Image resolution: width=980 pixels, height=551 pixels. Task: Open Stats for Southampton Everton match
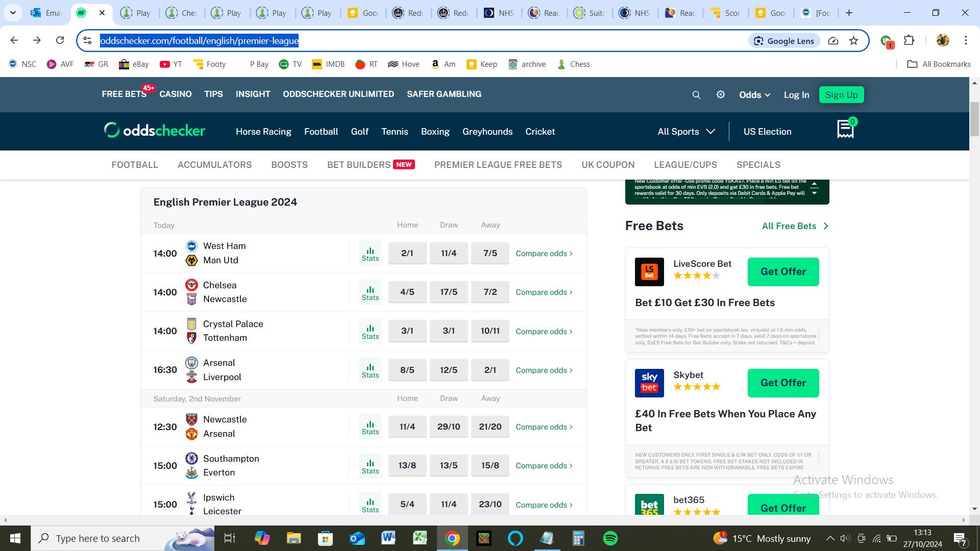point(370,465)
